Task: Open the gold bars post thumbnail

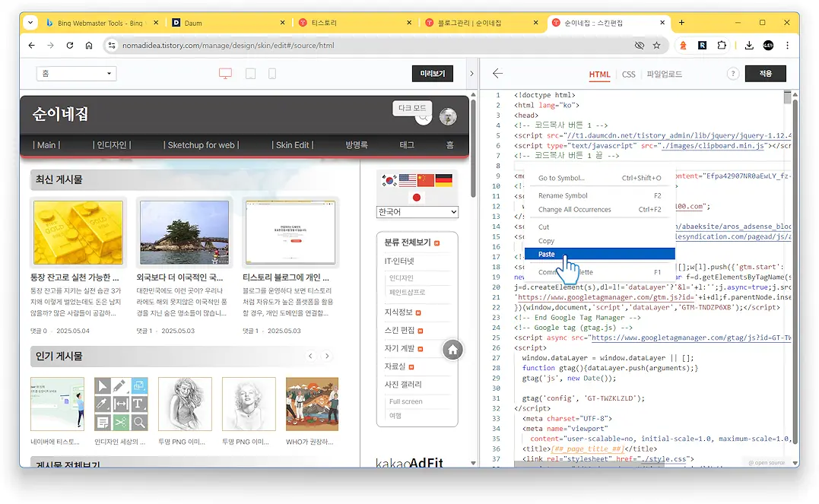Action: tap(78, 233)
